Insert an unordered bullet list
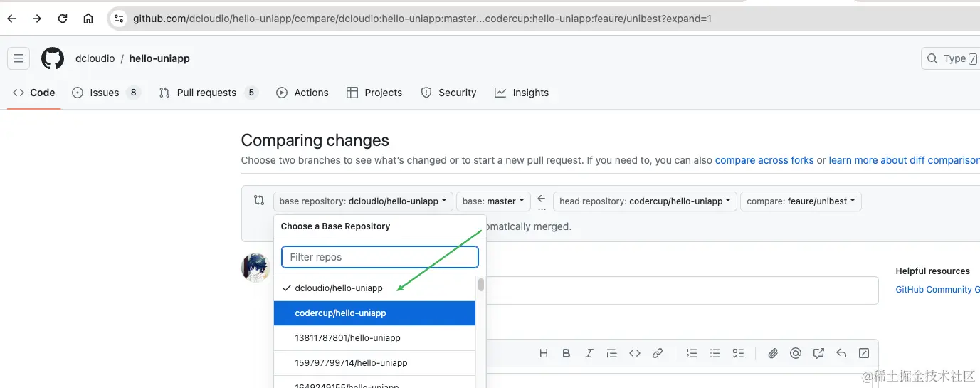This screenshot has height=388, width=980. [715, 353]
